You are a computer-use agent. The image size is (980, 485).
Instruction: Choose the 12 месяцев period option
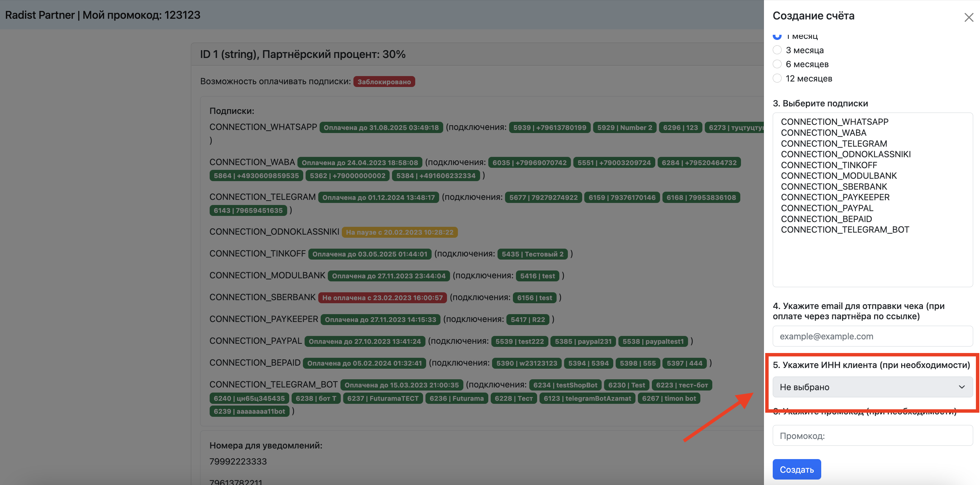pos(777,78)
